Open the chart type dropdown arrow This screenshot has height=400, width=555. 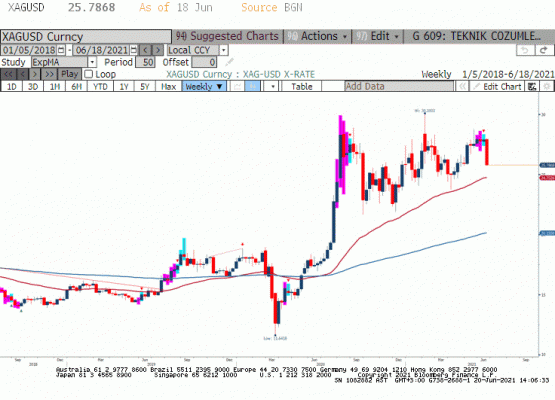(x=273, y=86)
